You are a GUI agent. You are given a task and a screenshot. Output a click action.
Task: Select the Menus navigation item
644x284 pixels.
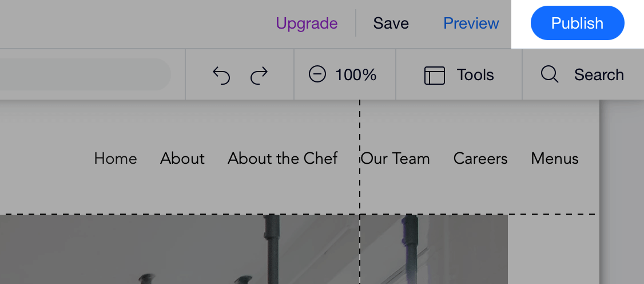(x=554, y=158)
